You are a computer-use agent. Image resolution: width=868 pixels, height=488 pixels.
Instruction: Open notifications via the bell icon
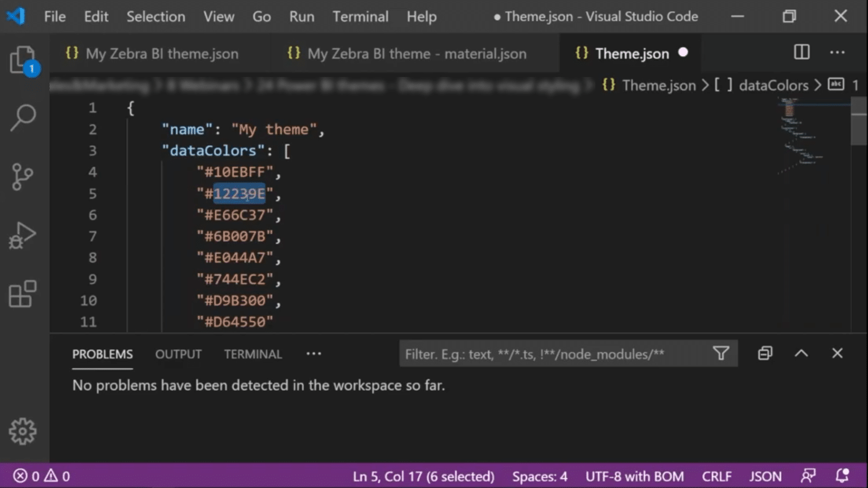pyautogui.click(x=842, y=475)
